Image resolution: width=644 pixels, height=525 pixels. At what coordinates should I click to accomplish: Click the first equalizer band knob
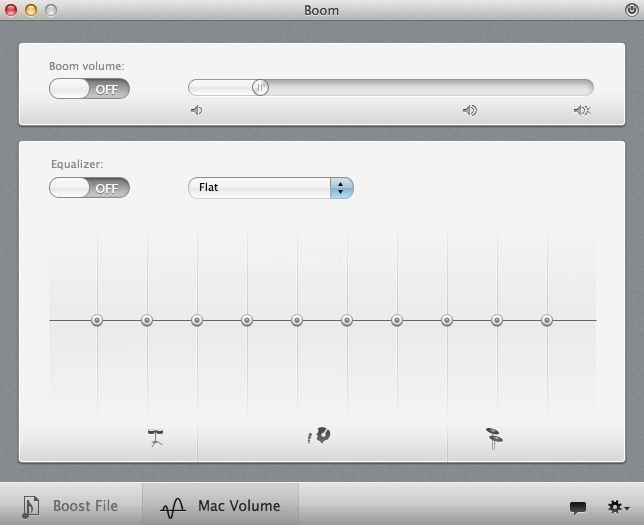pos(97,320)
